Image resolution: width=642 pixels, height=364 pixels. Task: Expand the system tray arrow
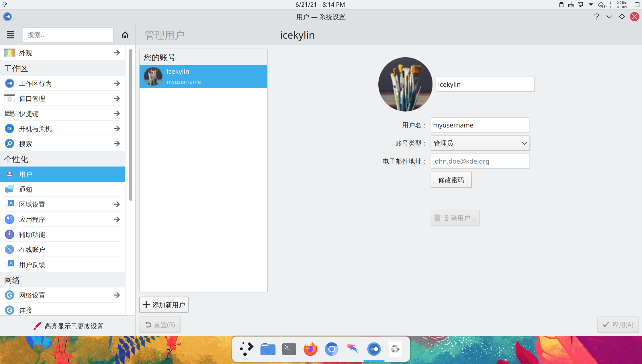[x=591, y=5]
